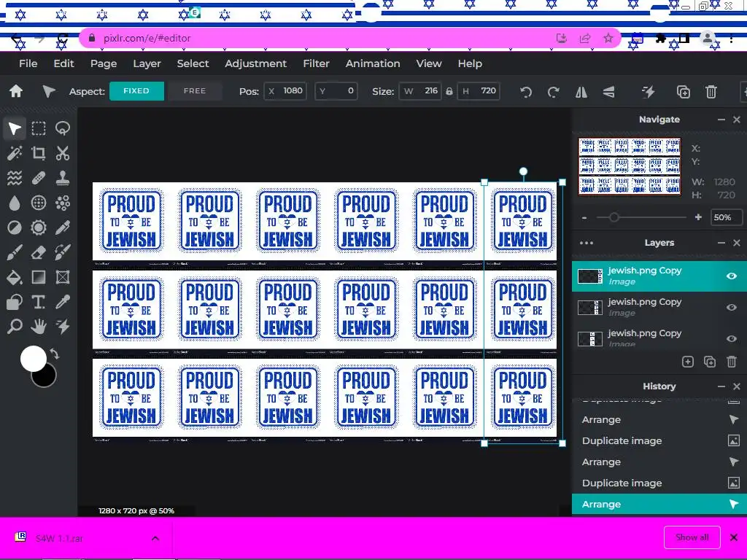Click the black background color swatch
Image resolution: width=747 pixels, height=560 pixels.
click(46, 378)
